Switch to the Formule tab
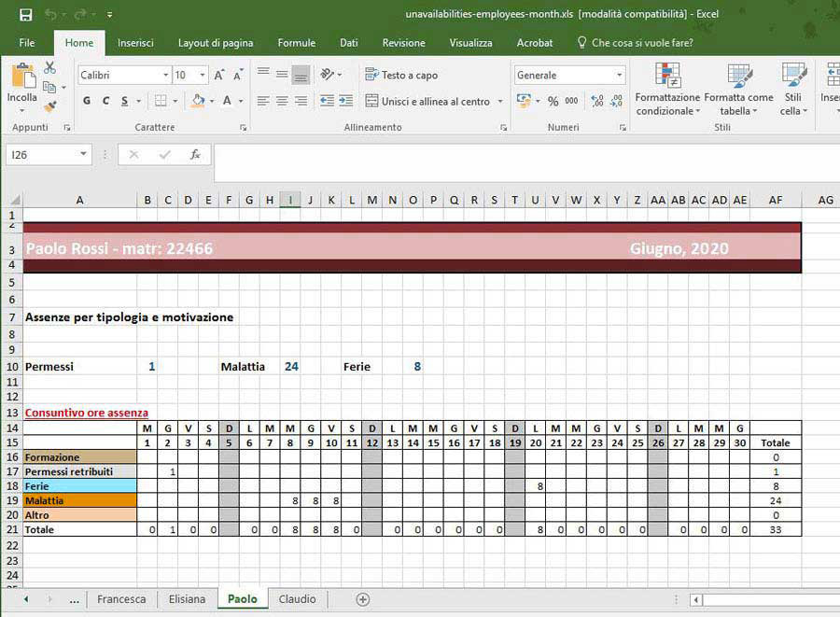 [296, 43]
